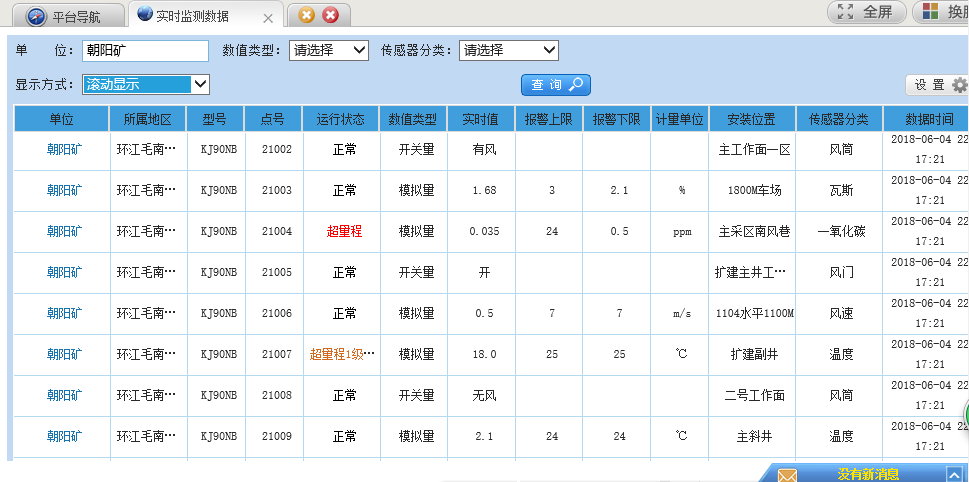
Task: Click the 数值类型 column header
Action: coord(413,119)
